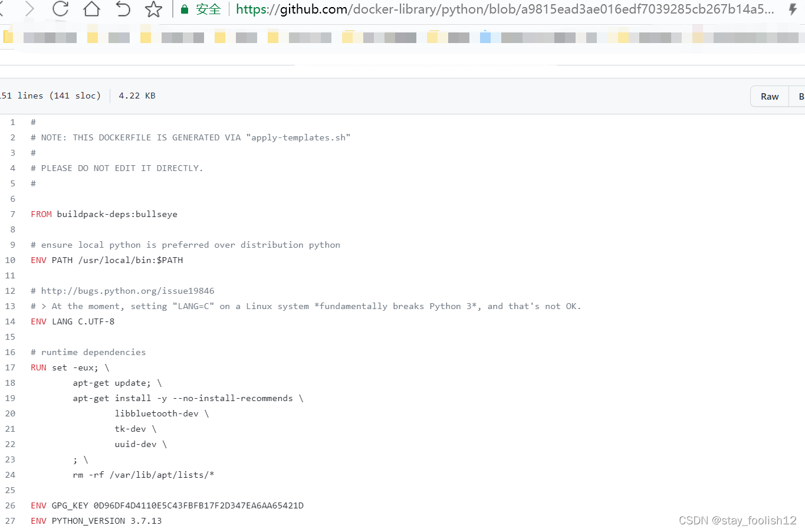This screenshot has height=532, width=805.
Task: Click the lightning bolt speed mode icon
Action: tap(793, 9)
